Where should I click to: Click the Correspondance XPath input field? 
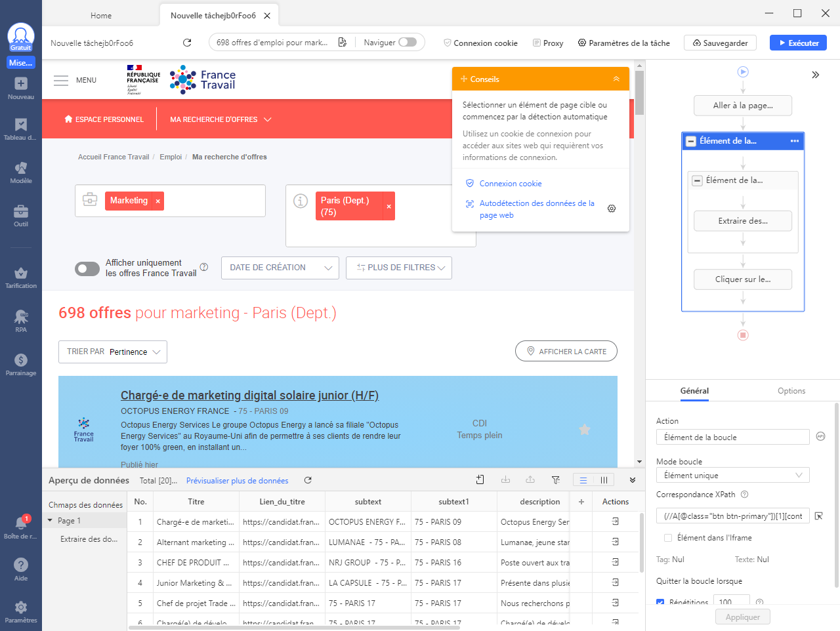pos(733,516)
